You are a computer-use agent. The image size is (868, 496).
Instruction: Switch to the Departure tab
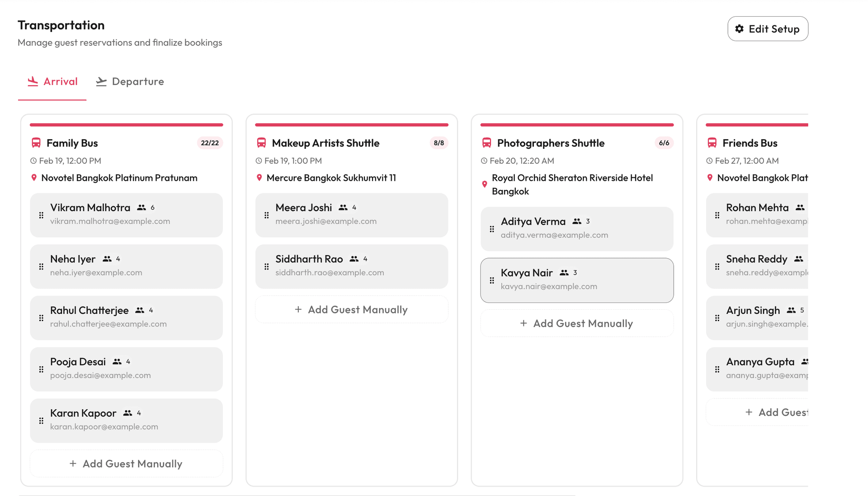pyautogui.click(x=130, y=81)
